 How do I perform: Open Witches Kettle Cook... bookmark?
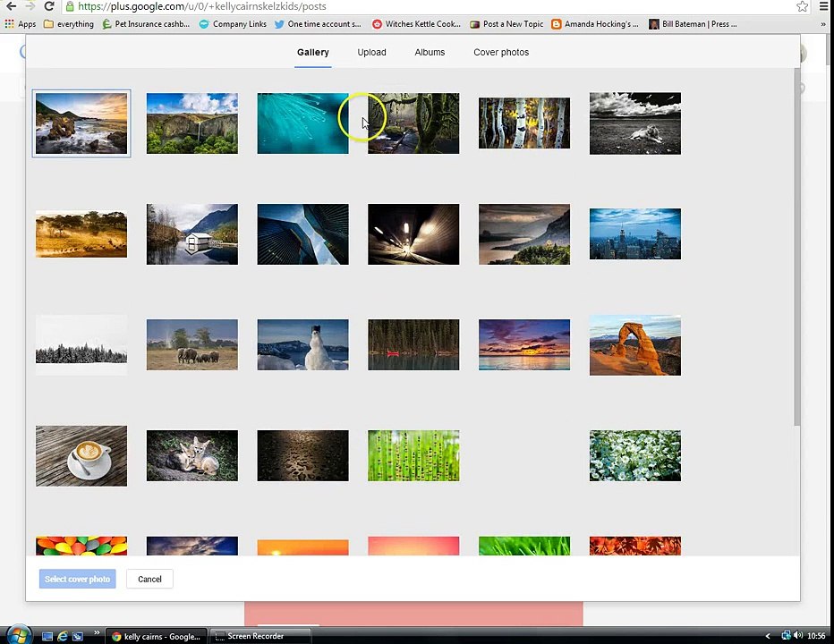(x=416, y=24)
